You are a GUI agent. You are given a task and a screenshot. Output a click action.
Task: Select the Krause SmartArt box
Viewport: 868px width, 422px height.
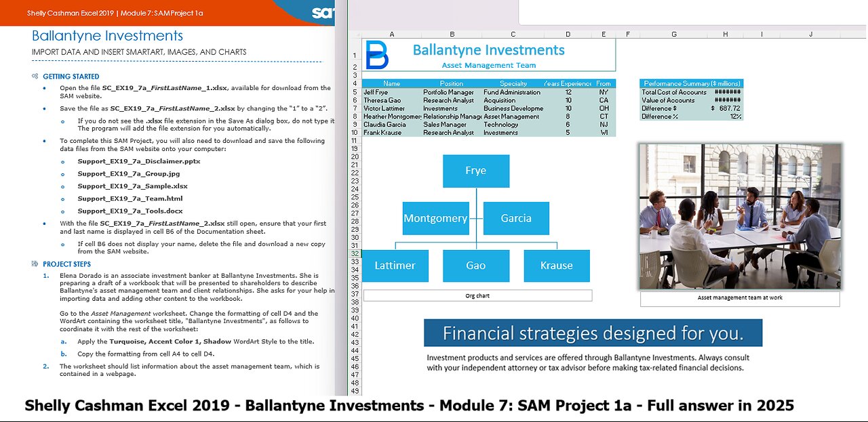pyautogui.click(x=557, y=266)
